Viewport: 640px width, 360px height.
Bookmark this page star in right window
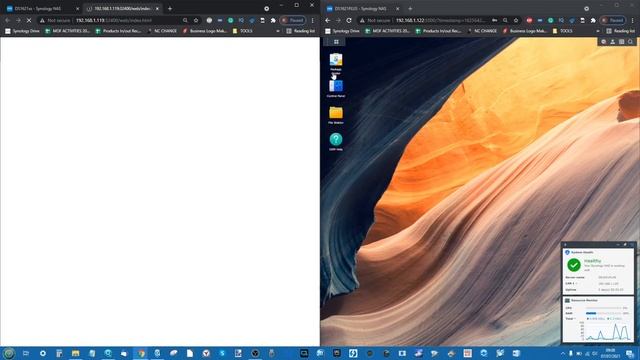[x=516, y=20]
